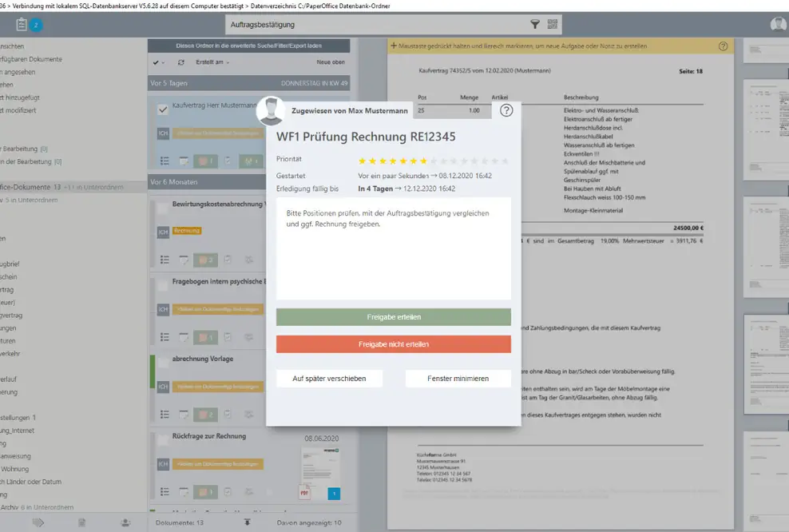Click the ICH badge on Rückfrage zur Rechnung
Image resolution: width=789 pixels, height=532 pixels.
[163, 464]
